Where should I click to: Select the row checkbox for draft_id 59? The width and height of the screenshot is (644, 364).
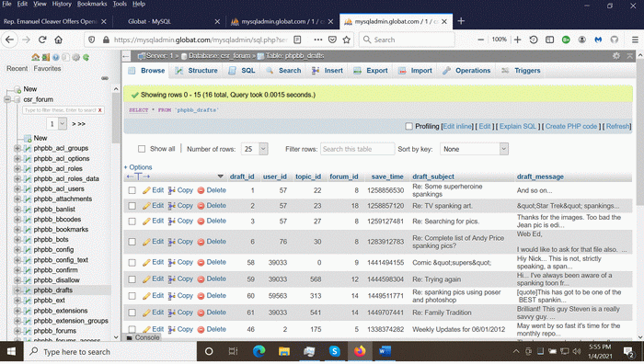pos(132,279)
